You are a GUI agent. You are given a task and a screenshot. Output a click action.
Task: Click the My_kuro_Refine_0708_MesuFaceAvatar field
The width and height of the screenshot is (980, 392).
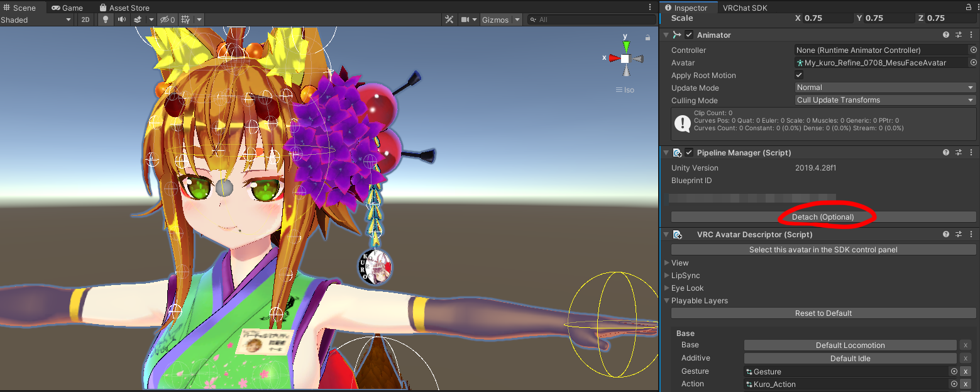pos(881,62)
